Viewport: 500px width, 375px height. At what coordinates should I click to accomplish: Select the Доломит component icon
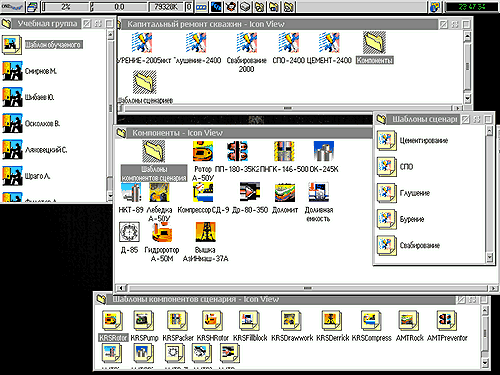click(285, 192)
